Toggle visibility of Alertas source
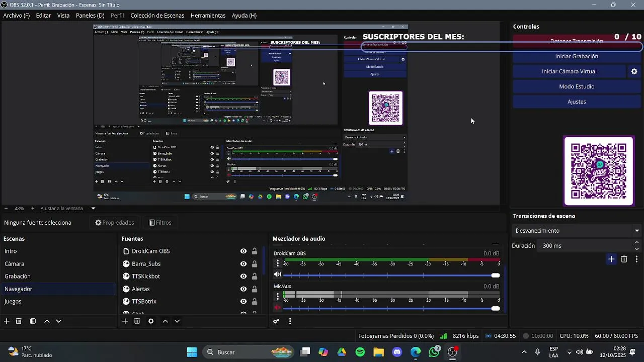The height and width of the screenshot is (362, 644). pyautogui.click(x=244, y=289)
